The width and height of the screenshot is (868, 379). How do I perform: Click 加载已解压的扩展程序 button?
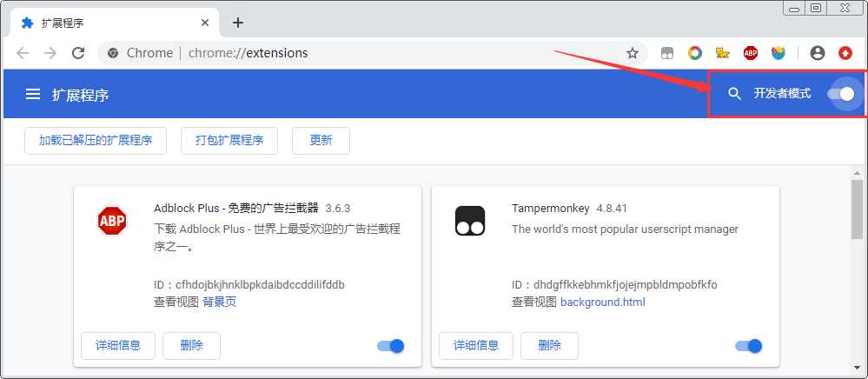click(96, 140)
